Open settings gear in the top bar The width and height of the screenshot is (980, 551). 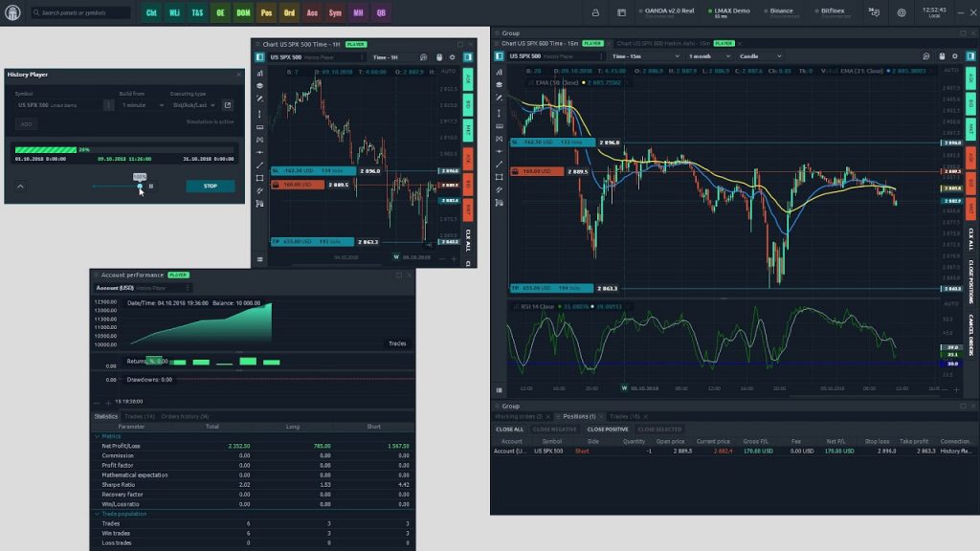902,13
